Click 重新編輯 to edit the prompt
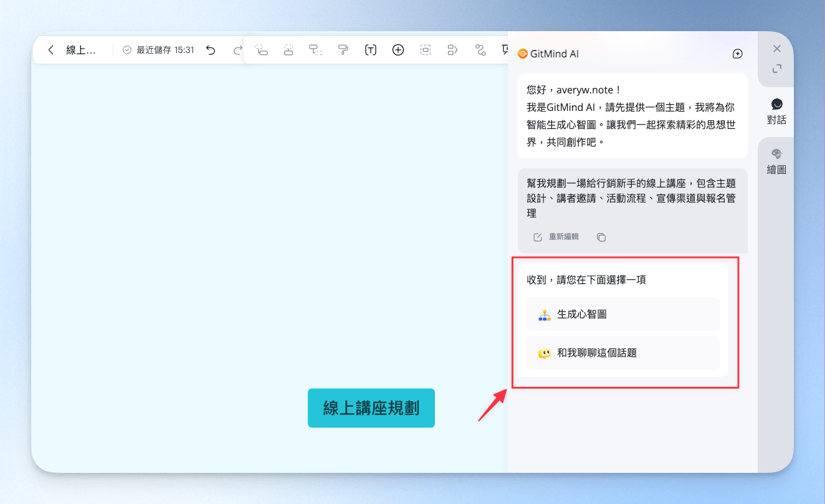The height and width of the screenshot is (504, 825). pyautogui.click(x=556, y=237)
